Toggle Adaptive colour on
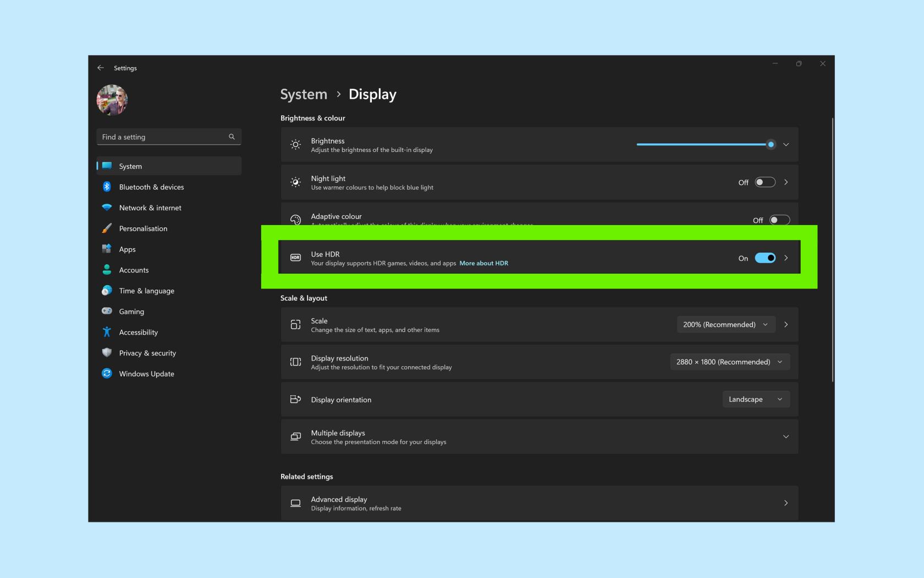Viewport: 924px width, 578px height. coord(779,220)
